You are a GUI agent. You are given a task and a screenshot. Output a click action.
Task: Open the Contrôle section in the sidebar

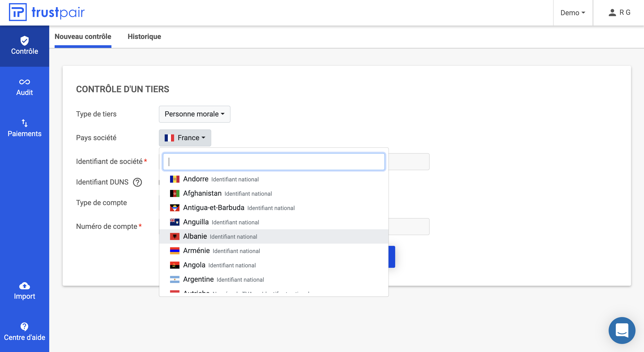(24, 46)
